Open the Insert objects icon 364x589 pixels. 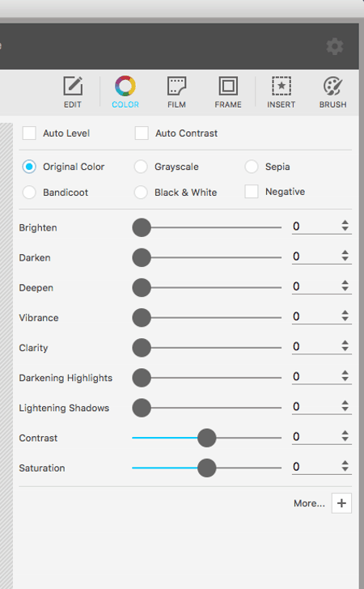point(281,86)
